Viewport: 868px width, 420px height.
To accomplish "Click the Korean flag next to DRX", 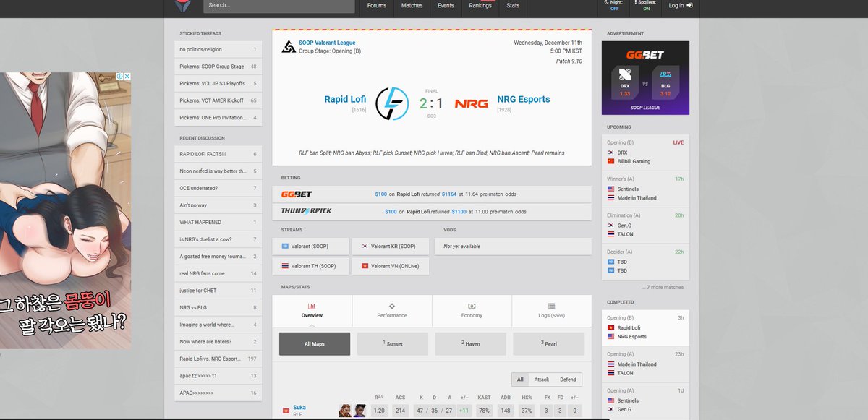I will (611, 153).
